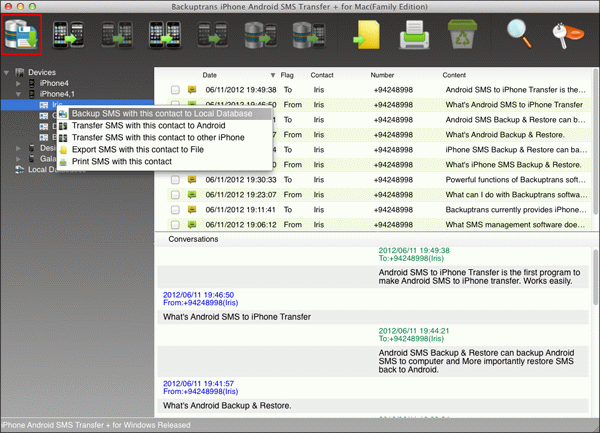Screen dimensions: 600x433
Task: Sort messages by the Date column header
Action: coord(210,75)
